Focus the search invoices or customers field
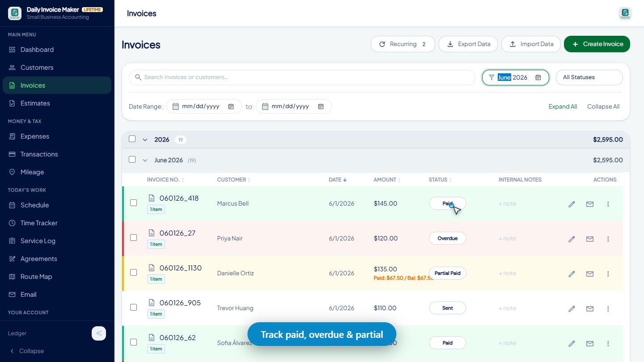644x362 pixels. (302, 77)
